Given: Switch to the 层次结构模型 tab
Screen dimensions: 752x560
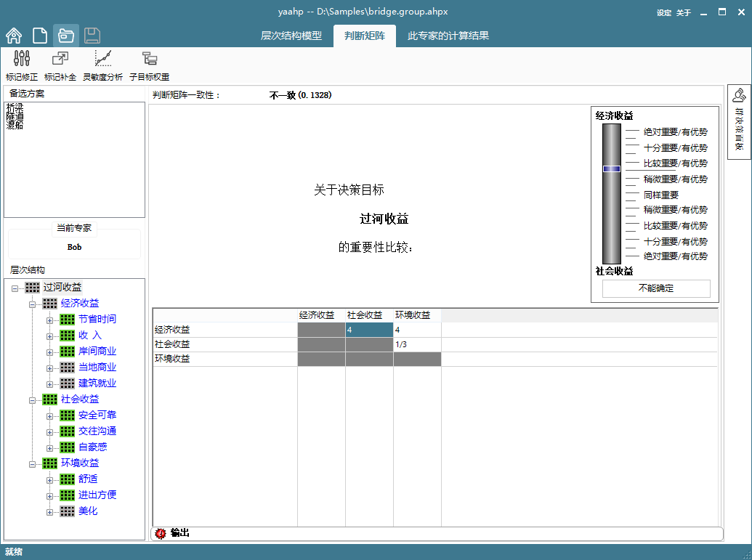Looking at the screenshot, I should (291, 36).
